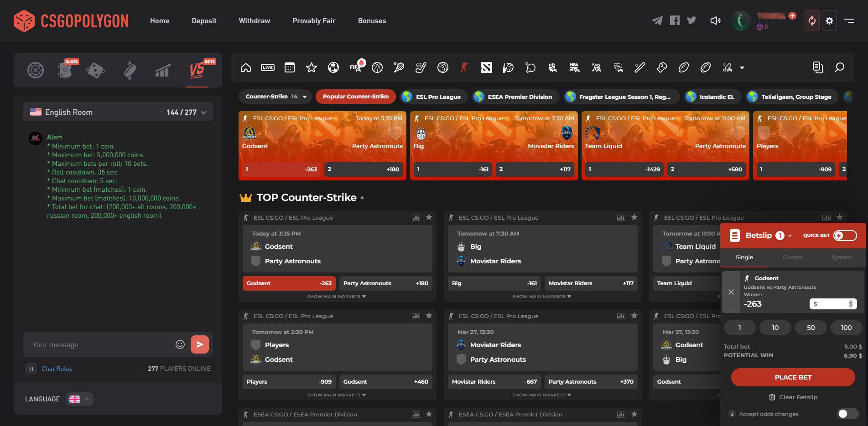Open the Withdraw page
This screenshot has height=426, width=868.
(255, 21)
